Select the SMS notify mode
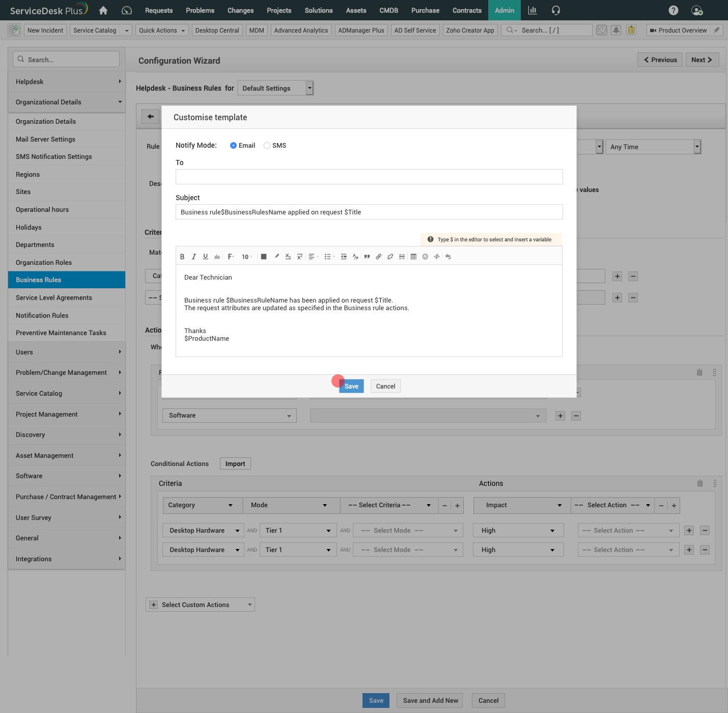The width and height of the screenshot is (728, 713). (x=267, y=146)
